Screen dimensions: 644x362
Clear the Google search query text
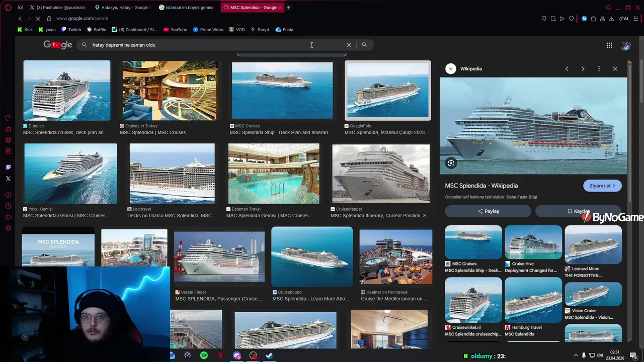click(x=349, y=45)
